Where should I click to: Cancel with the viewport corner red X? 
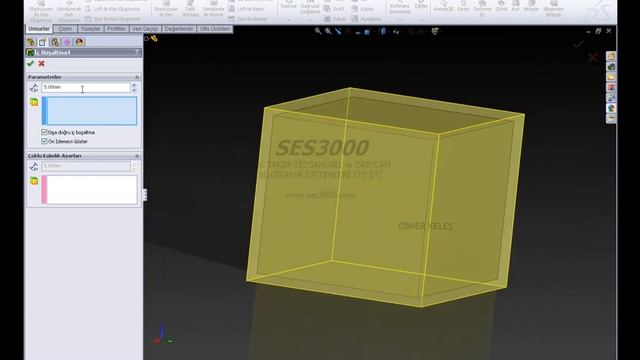point(593,58)
